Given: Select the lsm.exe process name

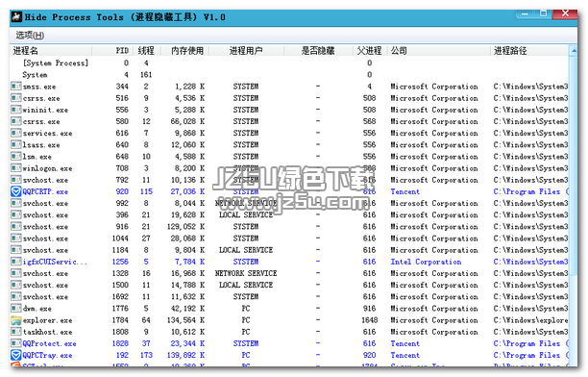Looking at the screenshot, I should (37, 157).
